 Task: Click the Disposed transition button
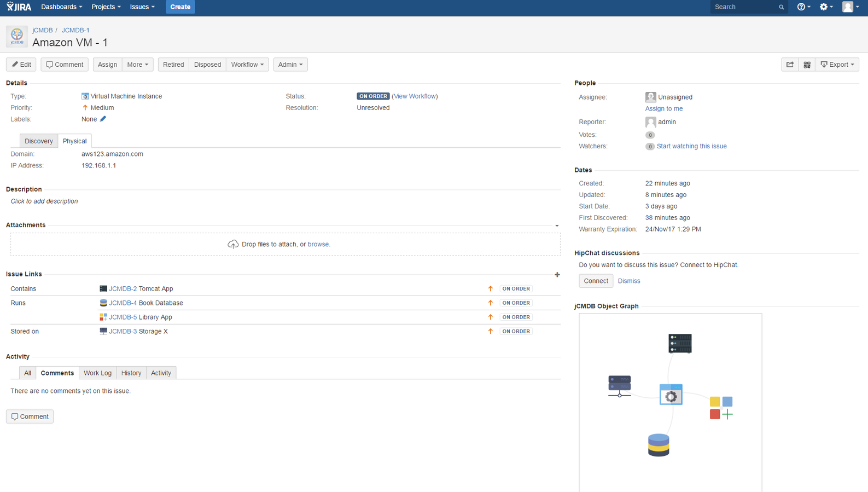(207, 65)
